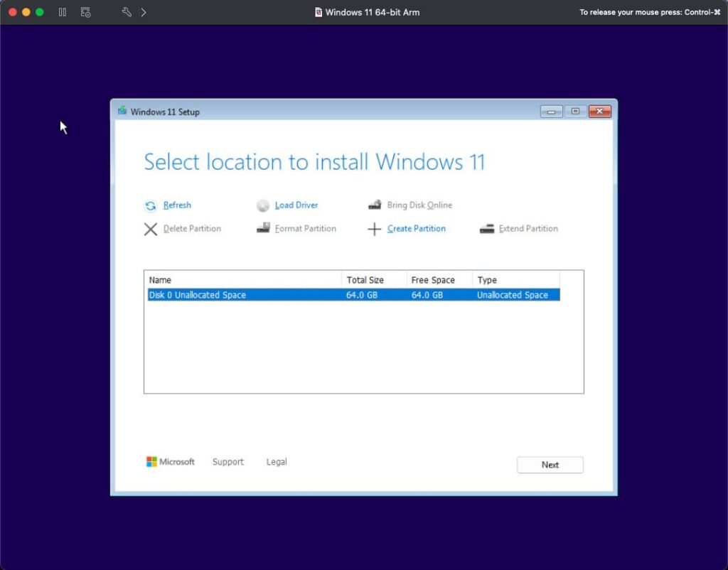Open the Legal link
The width and height of the screenshot is (728, 570).
pos(277,462)
